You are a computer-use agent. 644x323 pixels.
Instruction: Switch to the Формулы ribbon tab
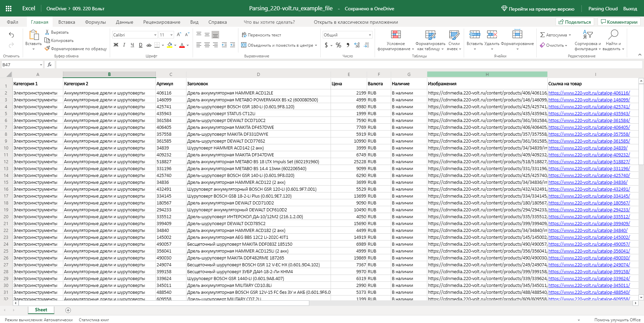tap(95, 22)
